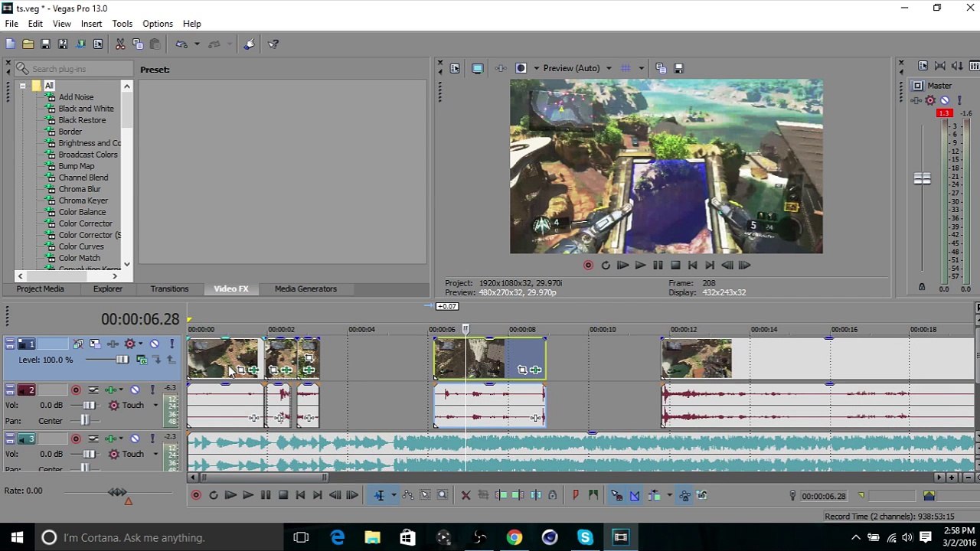The height and width of the screenshot is (551, 980).
Task: Click the Event Pan/Crop icon on first clip
Action: click(240, 370)
